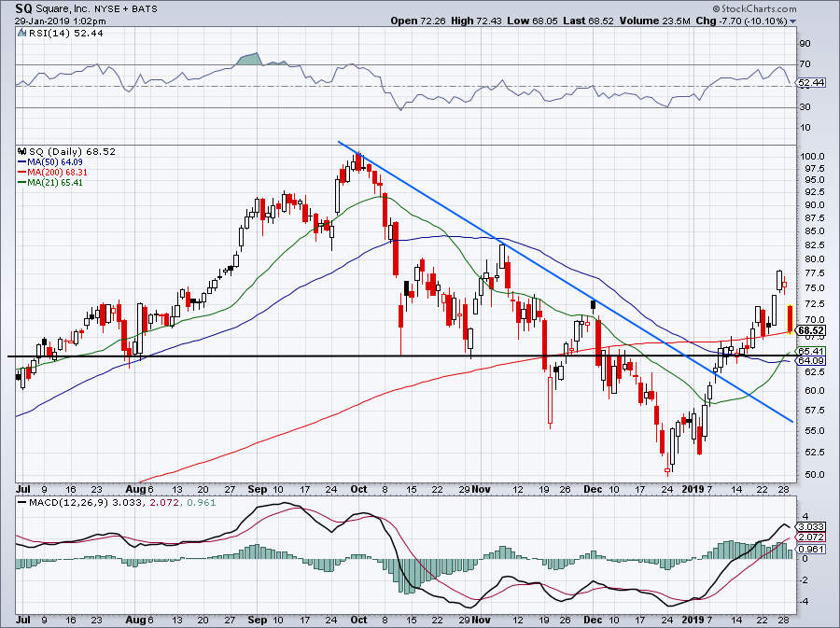
Task: Click the green 65.41 tag on price axis
Action: pos(811,351)
